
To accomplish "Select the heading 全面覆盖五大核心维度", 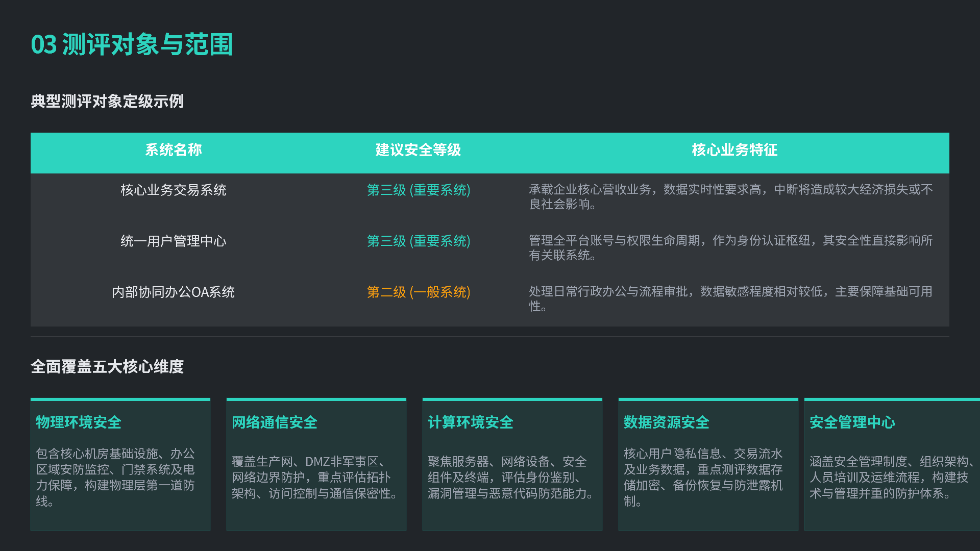I will 107,366.
